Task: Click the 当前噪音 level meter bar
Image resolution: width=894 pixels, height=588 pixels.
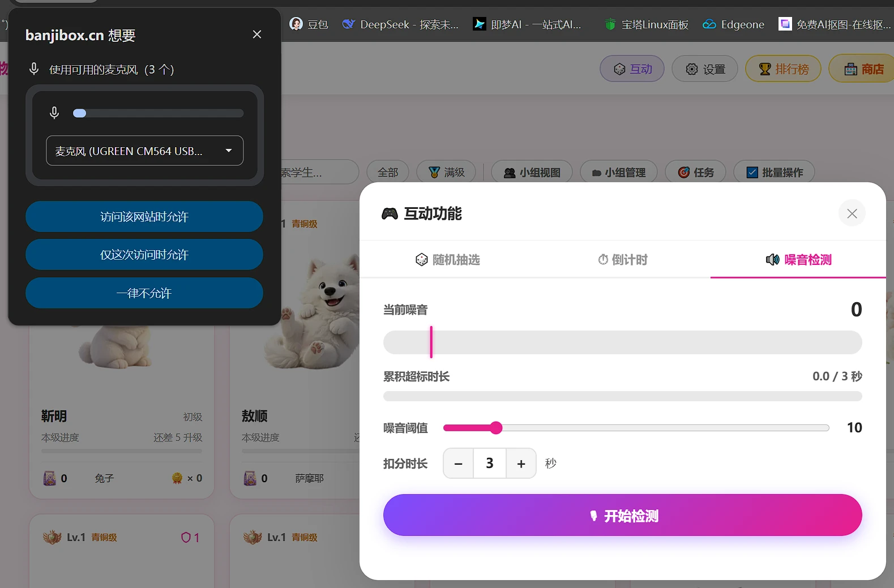Action: point(623,342)
